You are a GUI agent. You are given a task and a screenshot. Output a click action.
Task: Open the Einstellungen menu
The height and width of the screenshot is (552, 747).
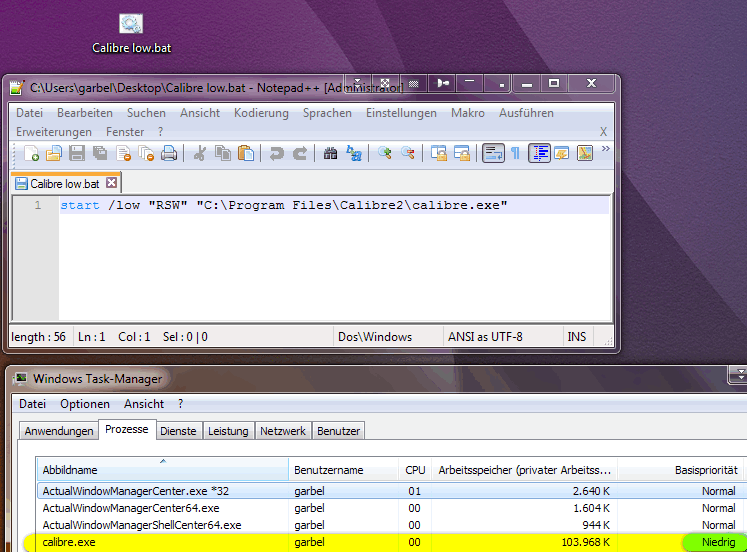[401, 113]
